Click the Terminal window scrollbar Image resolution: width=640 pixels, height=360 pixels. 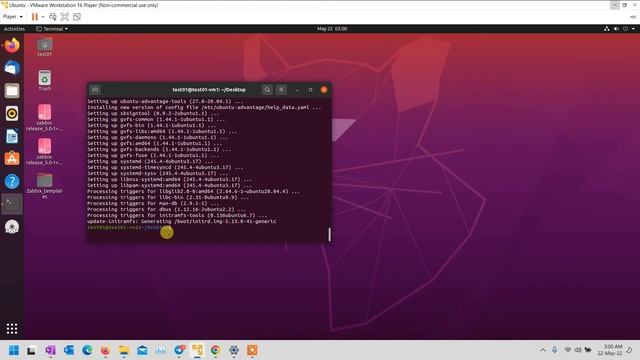pyautogui.click(x=329, y=234)
